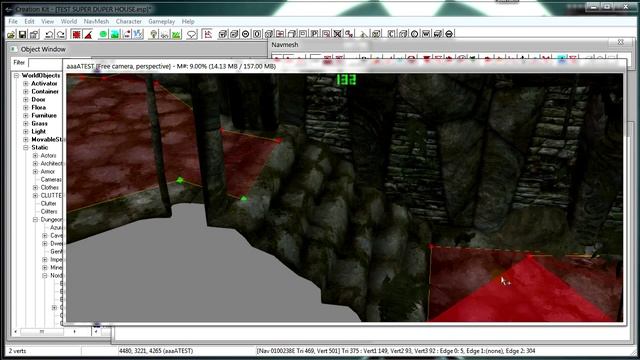The width and height of the screenshot is (640, 360).
Task: Click into the Object Window Filter field
Action: point(45,62)
